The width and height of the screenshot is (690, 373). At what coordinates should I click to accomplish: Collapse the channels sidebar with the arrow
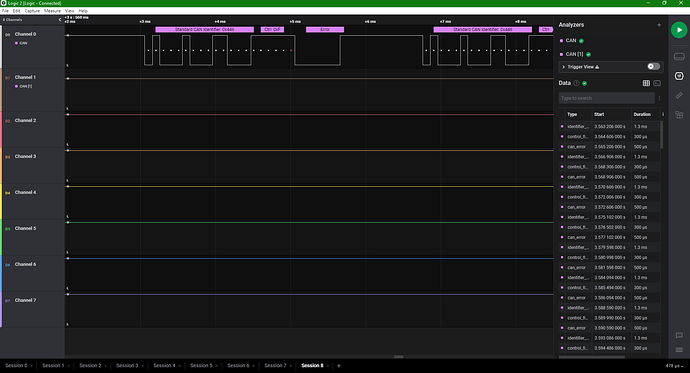pos(60,20)
